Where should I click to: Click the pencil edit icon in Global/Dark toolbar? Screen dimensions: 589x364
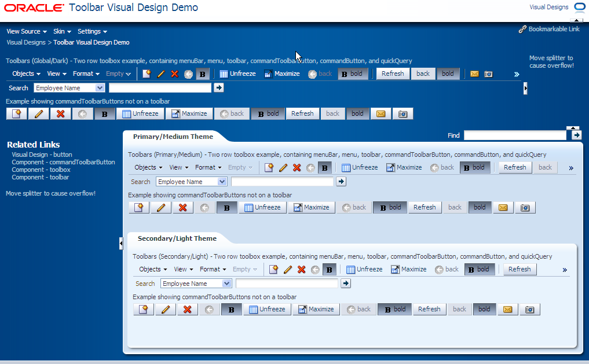pos(161,74)
